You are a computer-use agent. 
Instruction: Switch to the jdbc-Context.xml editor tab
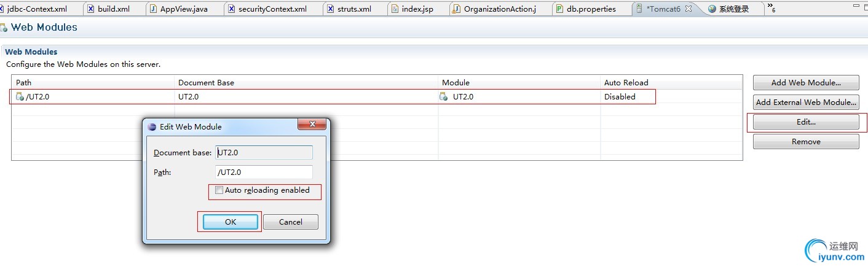(37, 9)
